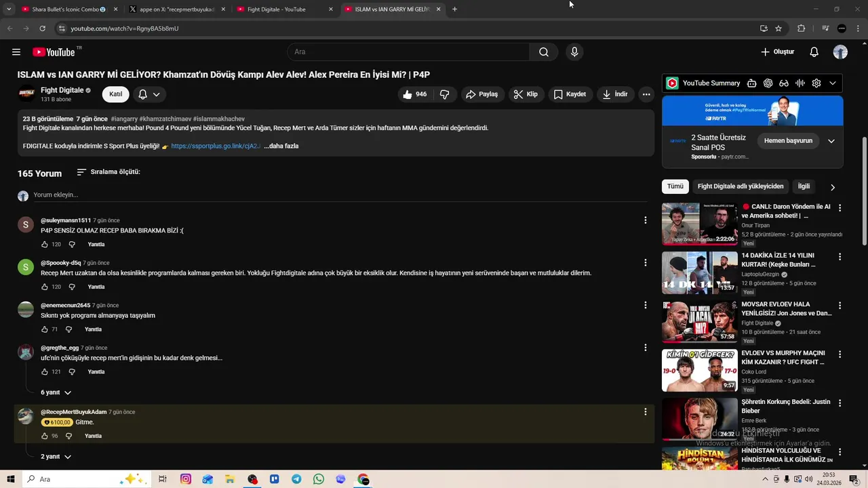Like @gregthe_egg's comment

(x=45, y=372)
